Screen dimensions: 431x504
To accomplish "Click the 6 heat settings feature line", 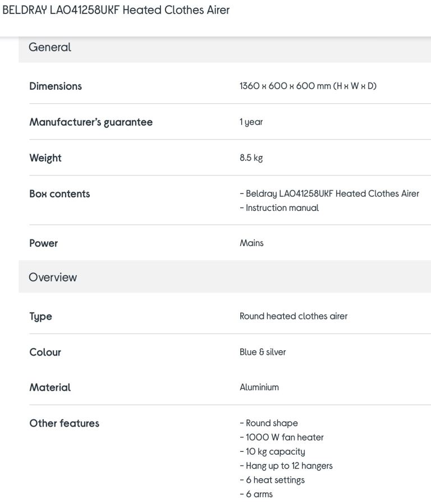I will pos(272,480).
